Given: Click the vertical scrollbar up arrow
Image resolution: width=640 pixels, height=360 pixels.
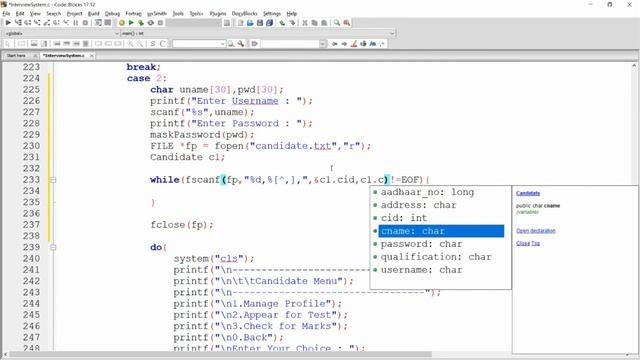Looking at the screenshot, I should click(634, 65).
